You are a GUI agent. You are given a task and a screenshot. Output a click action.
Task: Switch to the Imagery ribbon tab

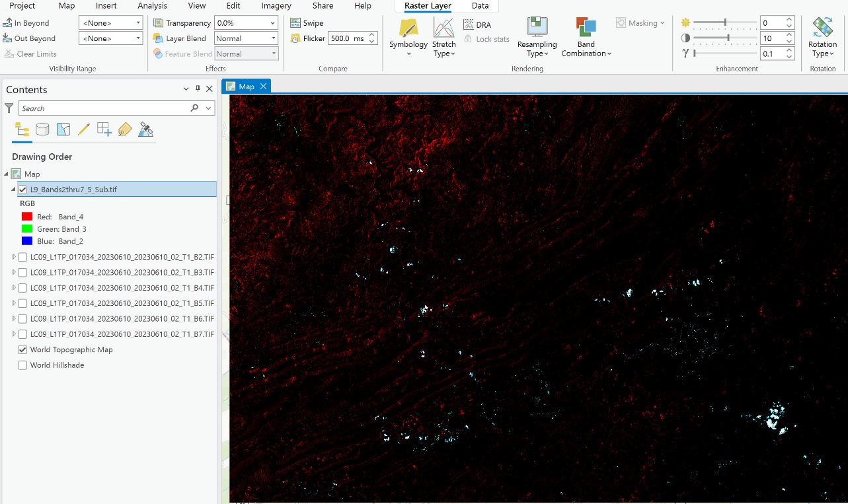click(276, 6)
